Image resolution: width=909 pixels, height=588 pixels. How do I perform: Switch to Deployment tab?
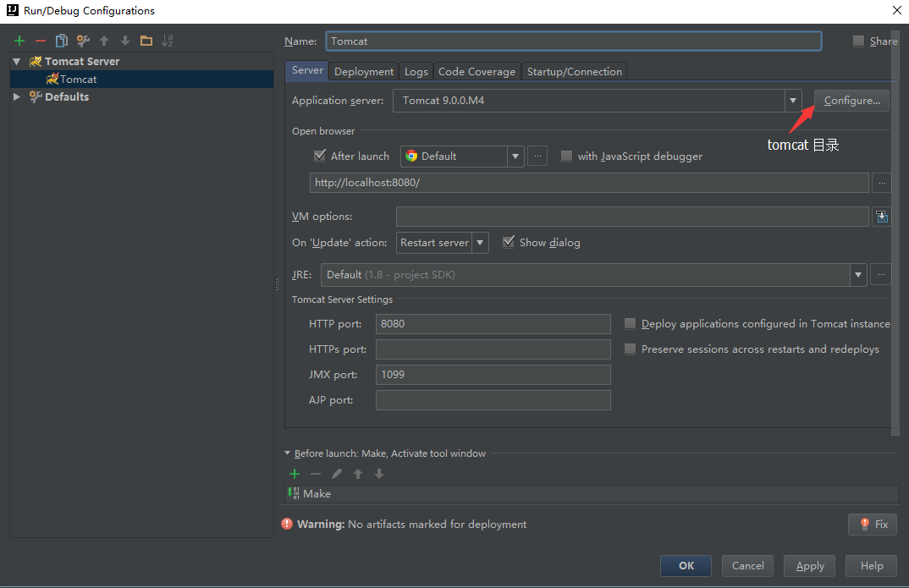click(x=364, y=71)
